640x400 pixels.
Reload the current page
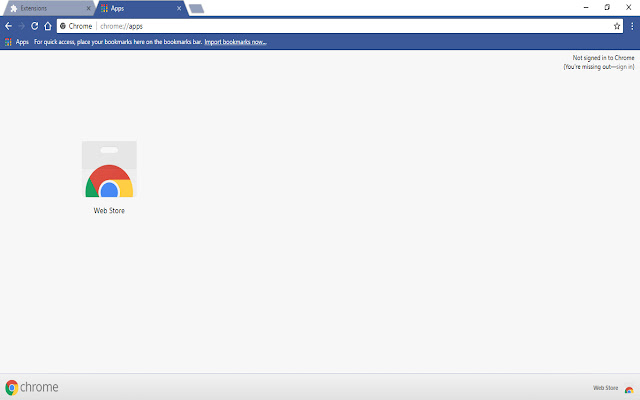point(35,26)
